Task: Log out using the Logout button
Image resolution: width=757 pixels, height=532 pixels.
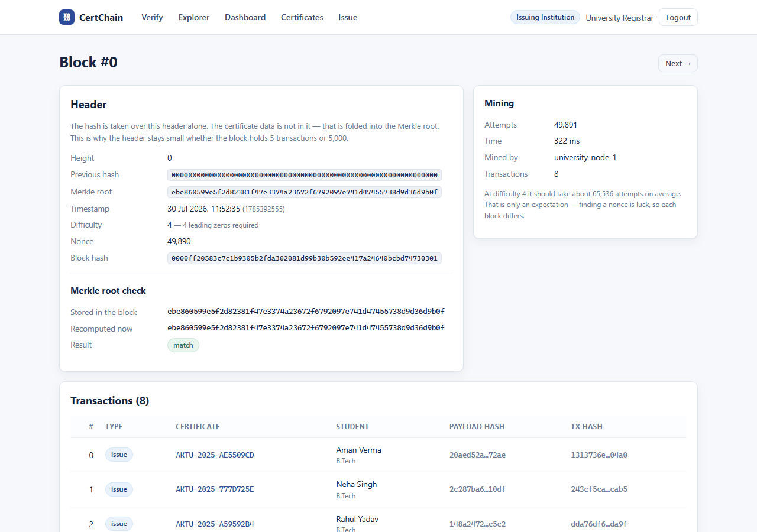Action: click(x=678, y=17)
